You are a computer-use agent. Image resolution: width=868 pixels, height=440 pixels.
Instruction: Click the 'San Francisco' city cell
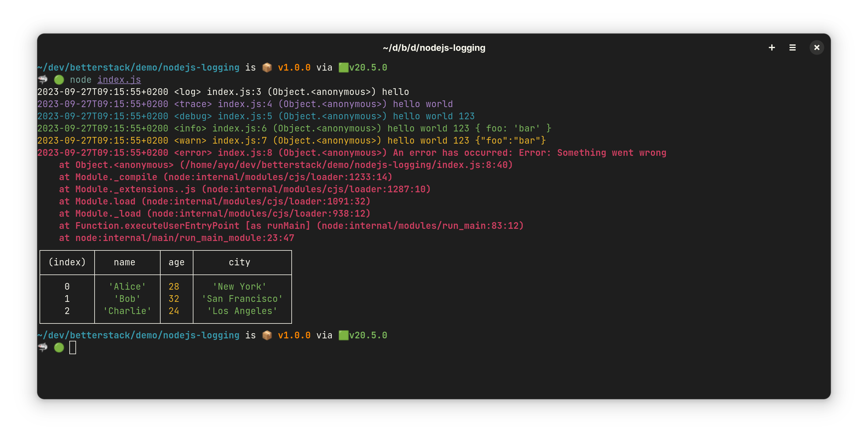[242, 299]
